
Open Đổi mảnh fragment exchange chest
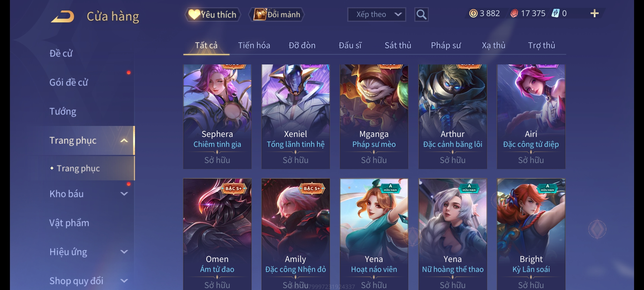[277, 15]
